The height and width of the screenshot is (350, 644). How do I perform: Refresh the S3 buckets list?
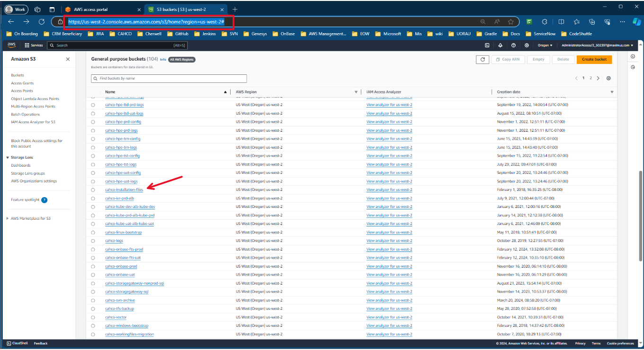coord(483,59)
